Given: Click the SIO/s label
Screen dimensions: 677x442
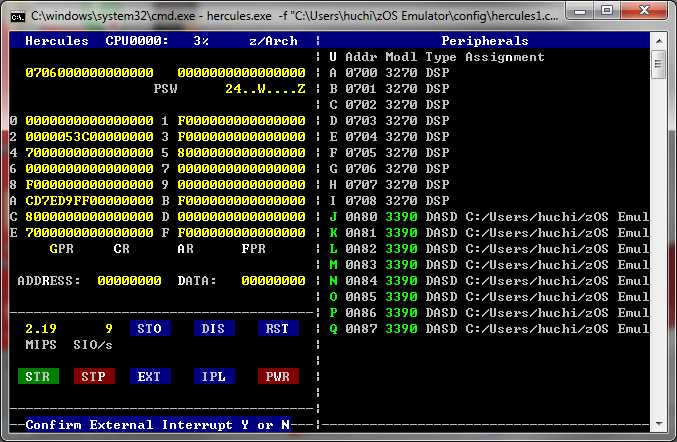Looking at the screenshot, I should coord(93,344).
